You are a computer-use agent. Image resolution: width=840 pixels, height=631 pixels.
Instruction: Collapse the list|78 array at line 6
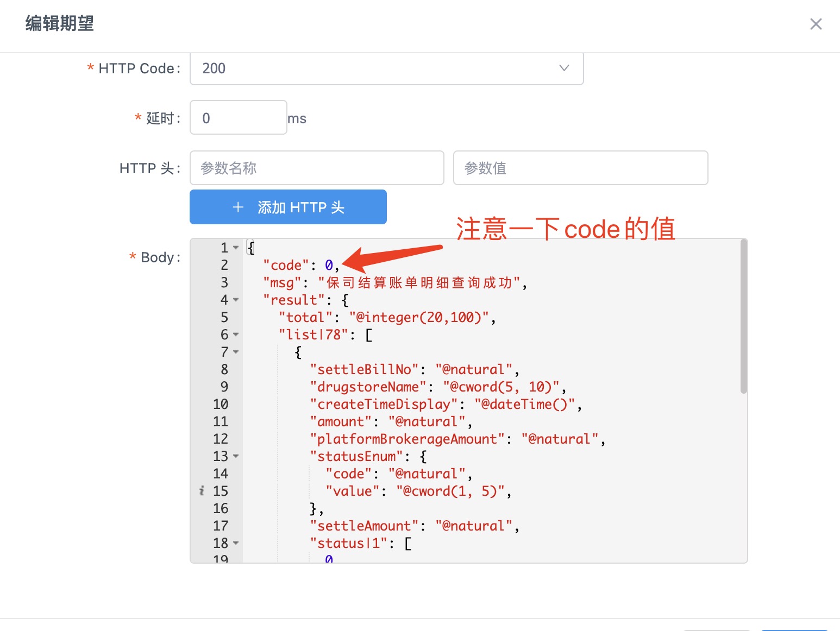[236, 335]
